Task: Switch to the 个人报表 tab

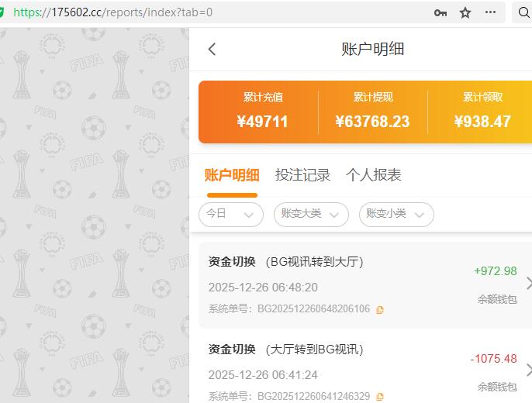Action: pyautogui.click(x=374, y=175)
